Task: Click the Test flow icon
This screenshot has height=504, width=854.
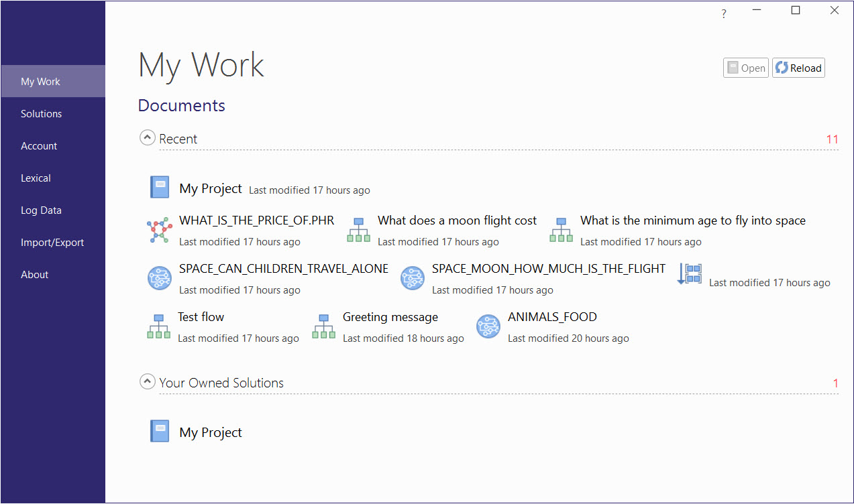Action: click(x=158, y=326)
